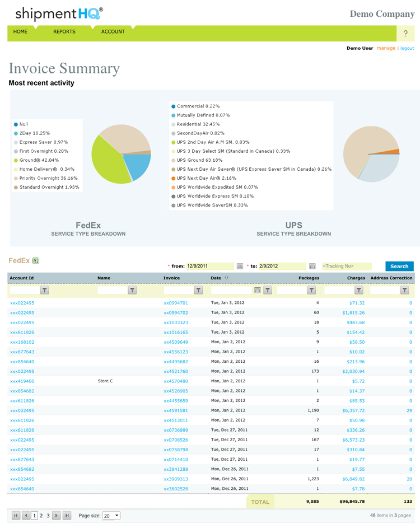Click the Address Correction column filter icon
The image size is (420, 524).
tap(405, 290)
